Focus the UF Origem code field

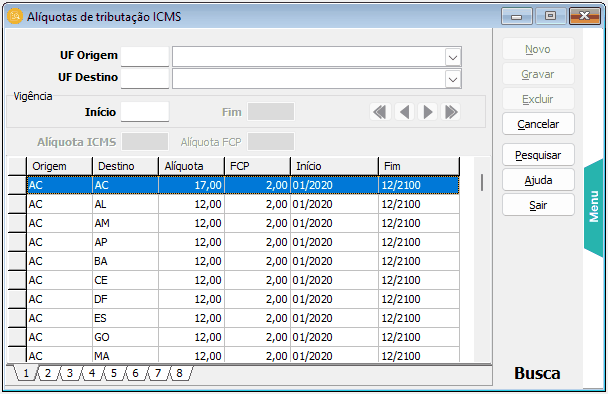coord(145,57)
